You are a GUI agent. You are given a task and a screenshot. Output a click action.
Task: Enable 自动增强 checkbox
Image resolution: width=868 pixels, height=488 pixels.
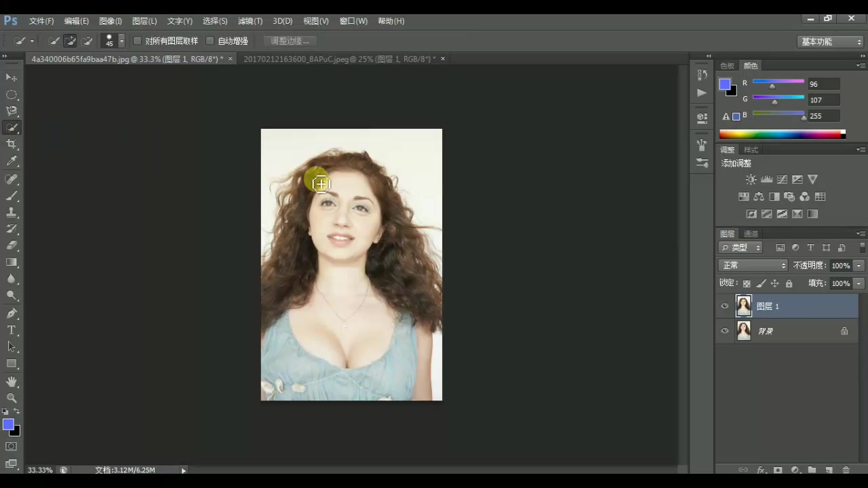(210, 41)
